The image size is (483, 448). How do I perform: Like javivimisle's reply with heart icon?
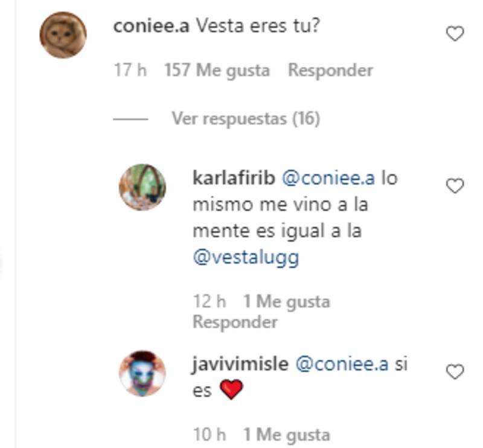[x=455, y=371]
